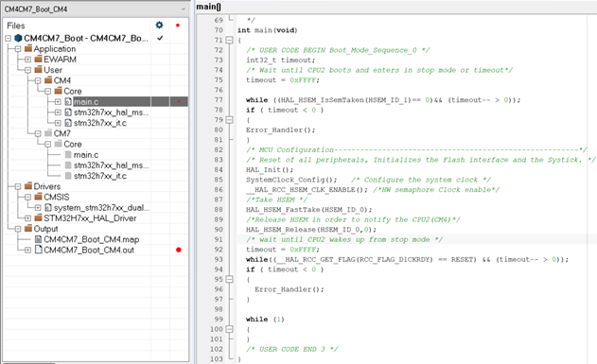Select the Output folder icon
Image resolution: width=597 pixels, height=364 pixels.
pyautogui.click(x=28, y=228)
